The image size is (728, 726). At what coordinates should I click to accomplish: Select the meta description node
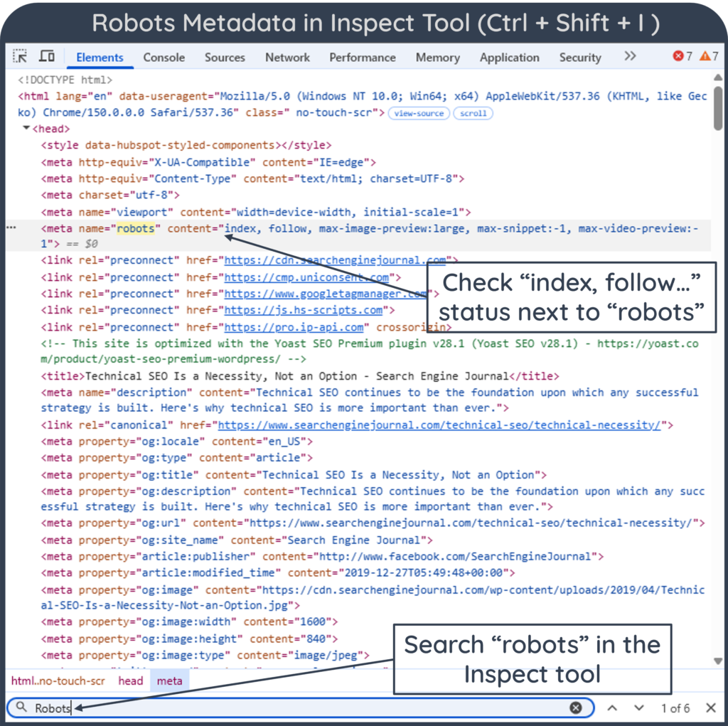click(x=370, y=400)
